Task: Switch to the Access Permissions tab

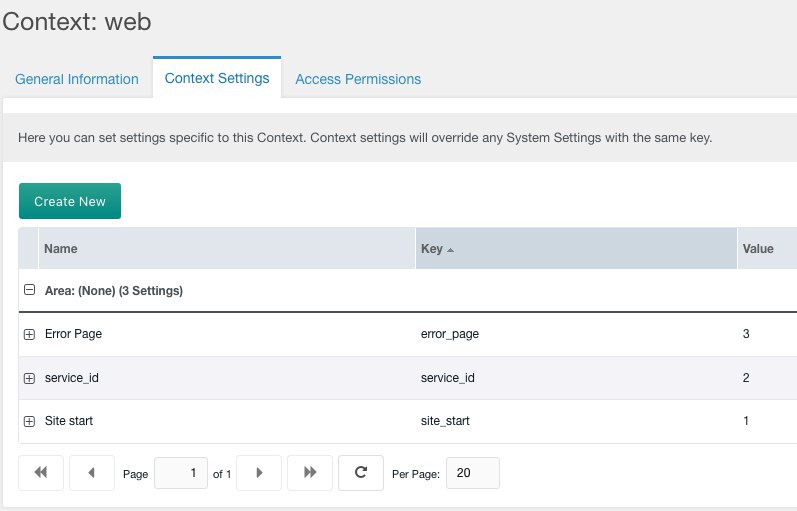Action: tap(358, 79)
